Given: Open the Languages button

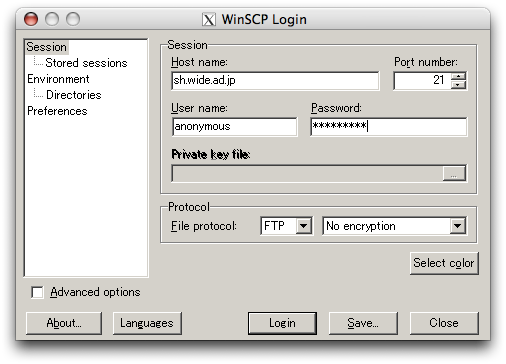Looking at the screenshot, I should (x=147, y=323).
